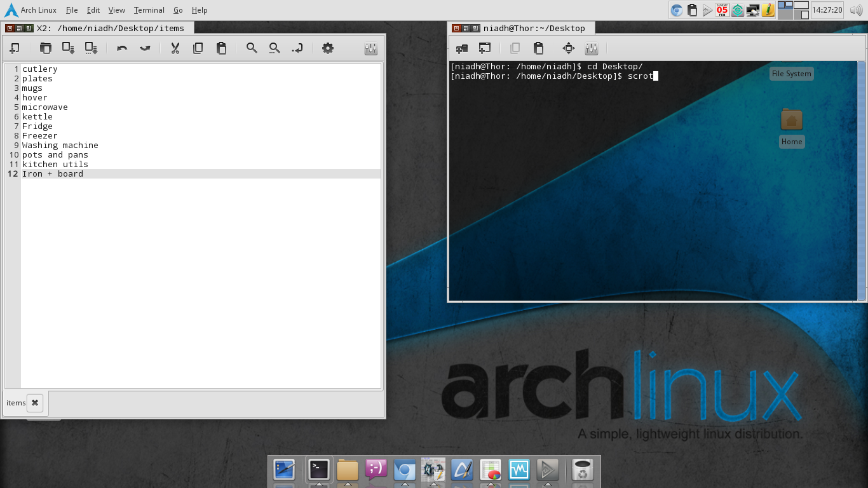Image resolution: width=868 pixels, height=488 pixels.
Task: Undo the last edit in the text editor
Action: click(122, 48)
